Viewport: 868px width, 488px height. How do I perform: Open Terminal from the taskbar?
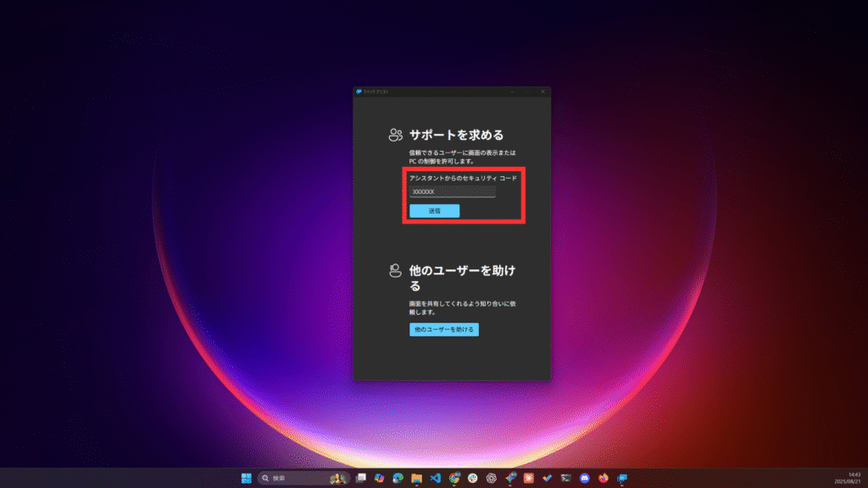click(565, 478)
